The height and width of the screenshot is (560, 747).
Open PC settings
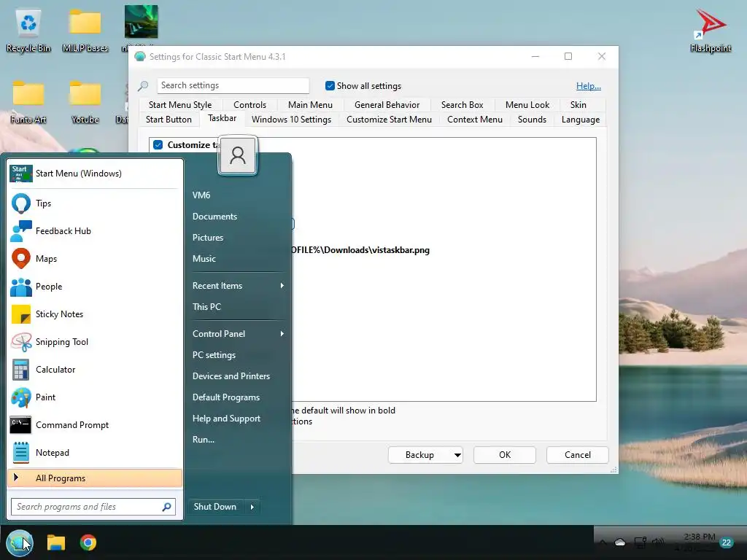tap(238, 355)
